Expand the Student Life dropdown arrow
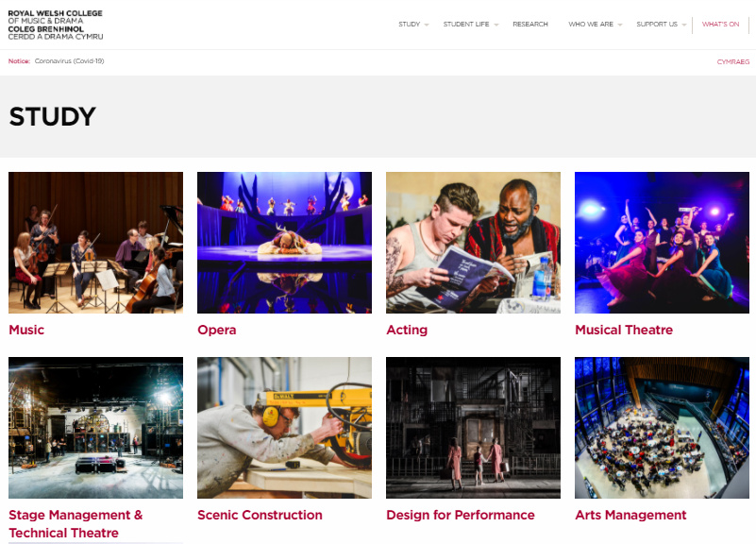The image size is (756, 544). click(x=496, y=25)
